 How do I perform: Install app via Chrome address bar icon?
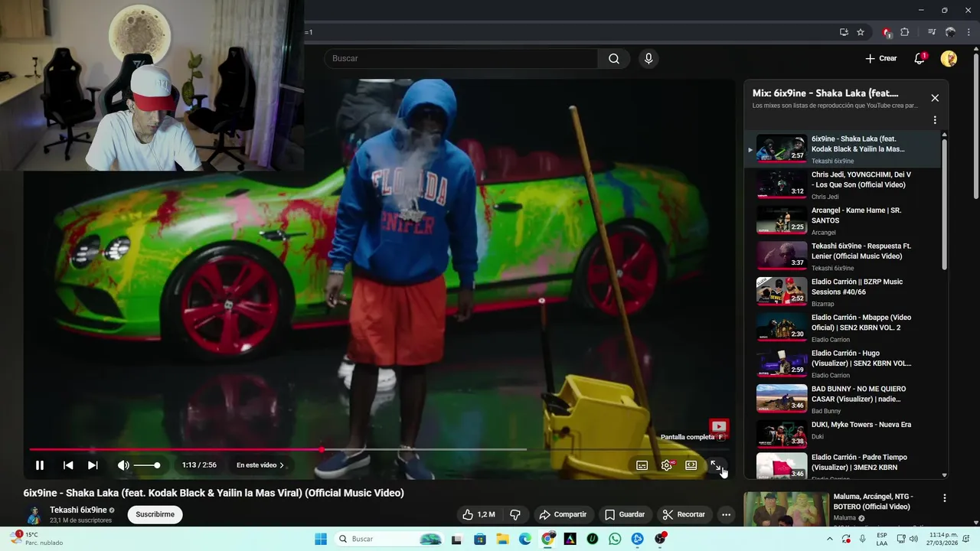pos(844,32)
